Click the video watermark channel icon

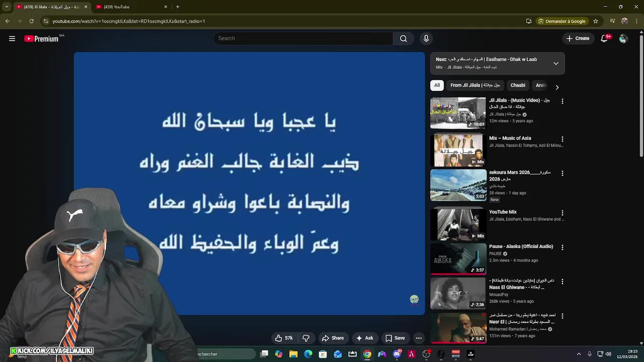point(414,300)
